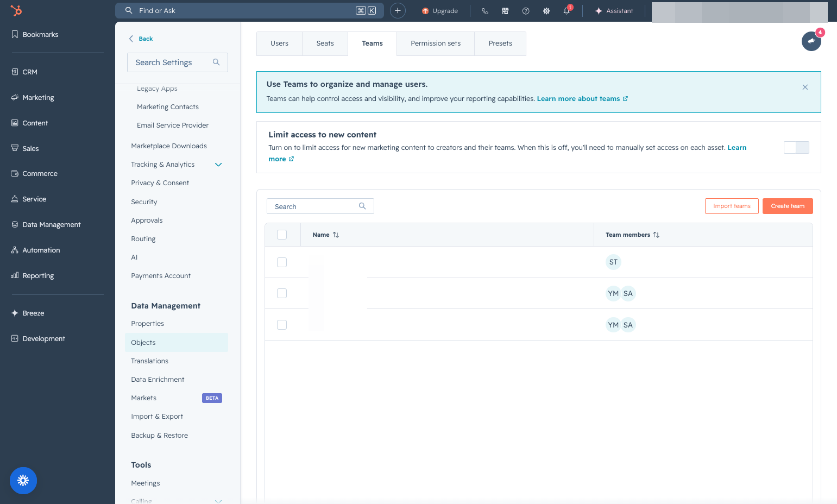The image size is (837, 504).
Task: Click the Create team button
Action: tap(788, 206)
